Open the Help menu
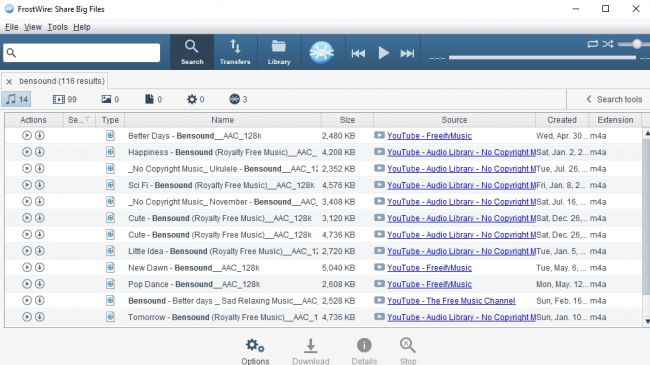Screen dimensions: 650x365 (x=82, y=27)
